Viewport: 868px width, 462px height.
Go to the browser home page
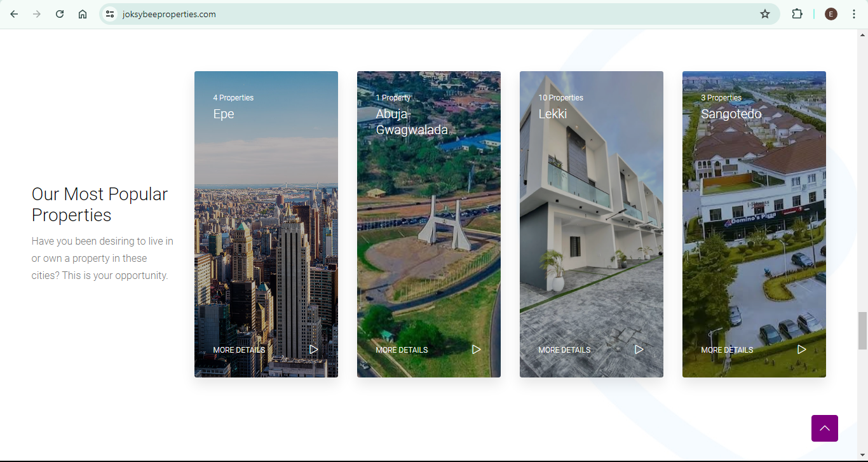[x=83, y=14]
